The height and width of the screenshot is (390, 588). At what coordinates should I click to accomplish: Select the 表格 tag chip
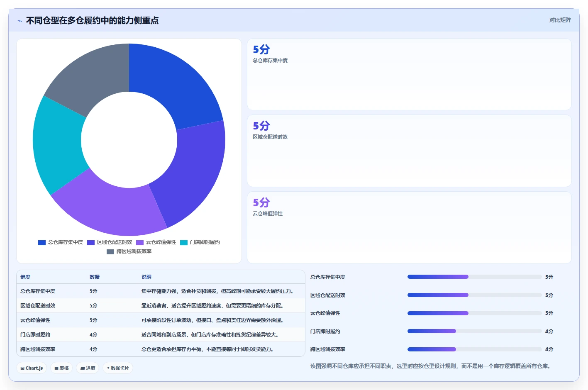[x=61, y=368]
